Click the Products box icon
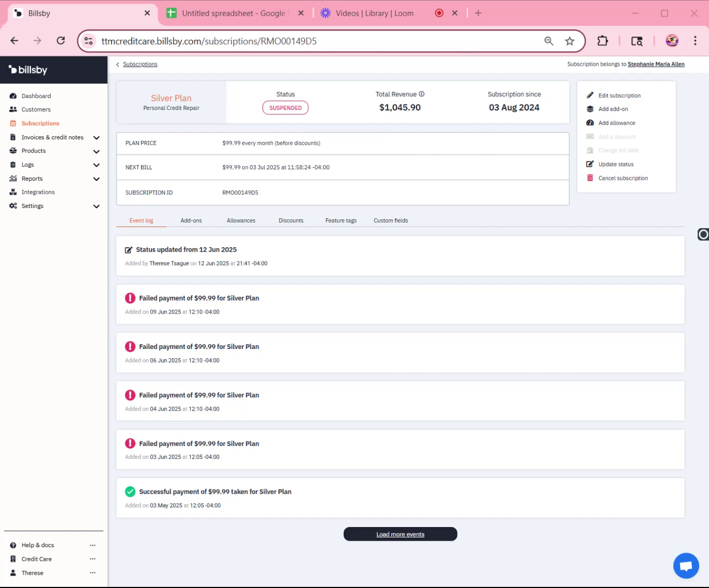This screenshot has height=588, width=709. click(13, 151)
